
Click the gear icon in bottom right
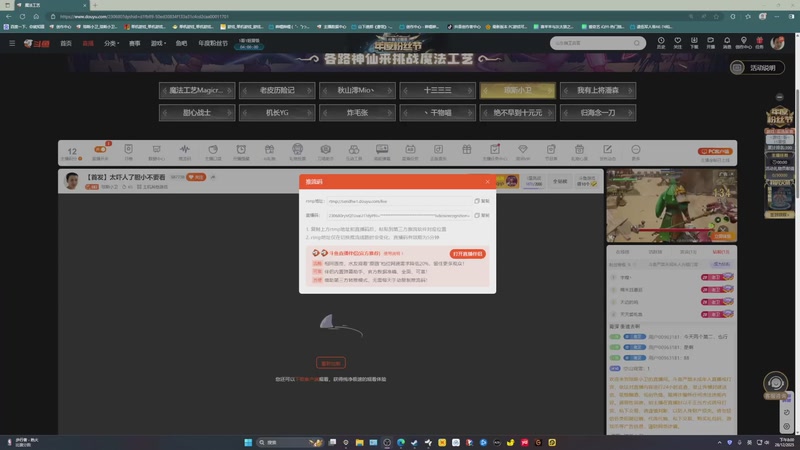pos(786,426)
